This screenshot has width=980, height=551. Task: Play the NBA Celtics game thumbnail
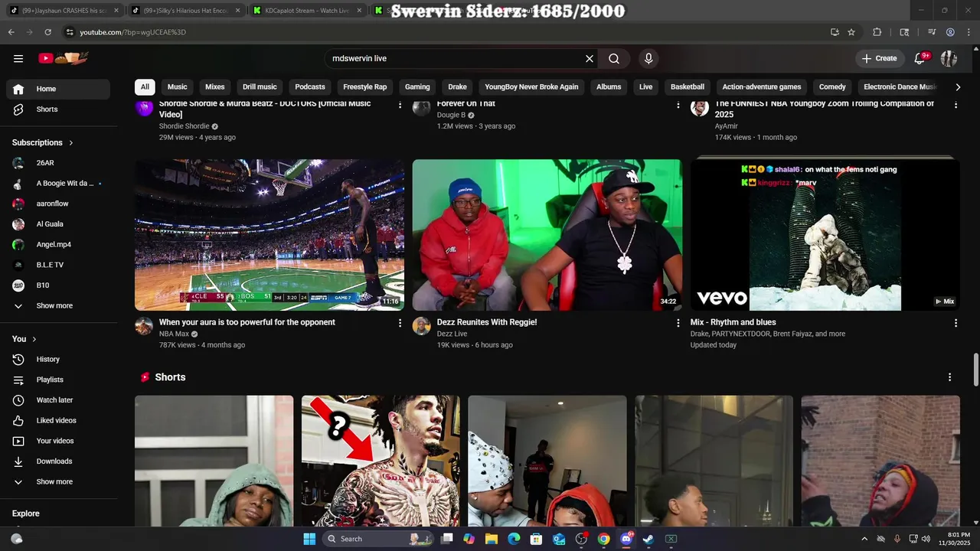pos(269,235)
